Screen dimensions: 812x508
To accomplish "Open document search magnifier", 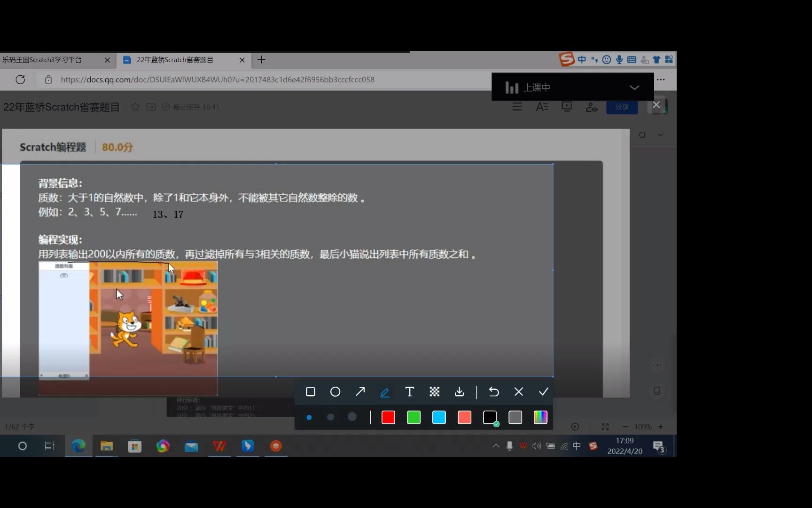I will (x=642, y=135).
